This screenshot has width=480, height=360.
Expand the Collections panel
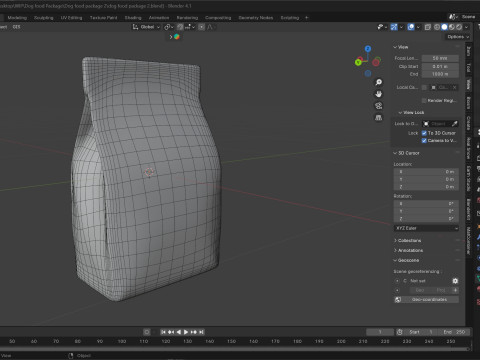pyautogui.click(x=408, y=241)
